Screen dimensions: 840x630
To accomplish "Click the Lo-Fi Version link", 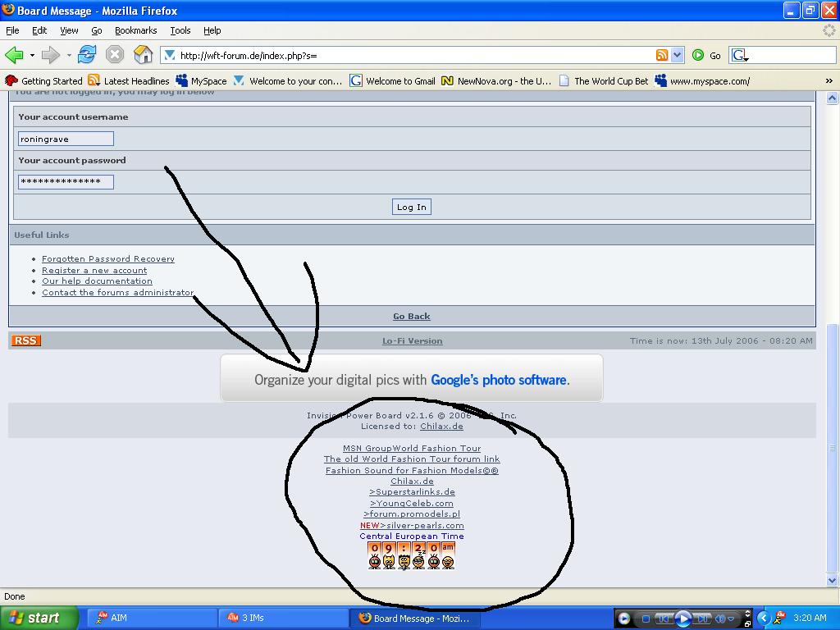I will [x=412, y=340].
